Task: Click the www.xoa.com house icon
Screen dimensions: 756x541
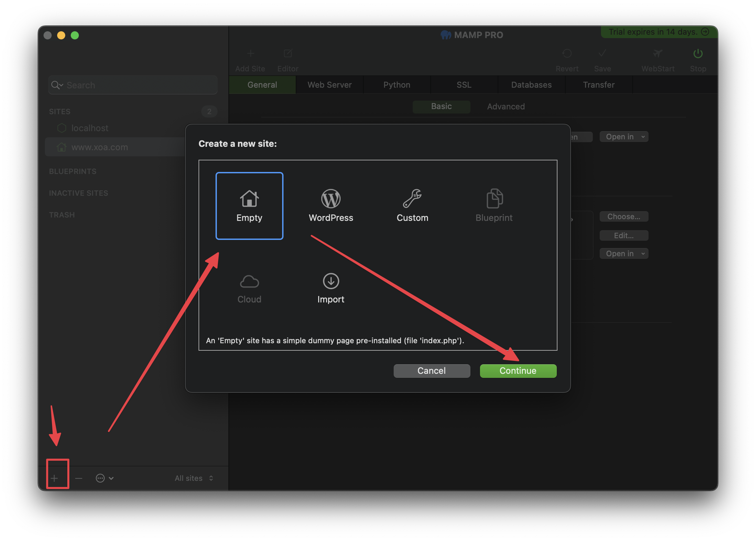Action: [x=62, y=147]
